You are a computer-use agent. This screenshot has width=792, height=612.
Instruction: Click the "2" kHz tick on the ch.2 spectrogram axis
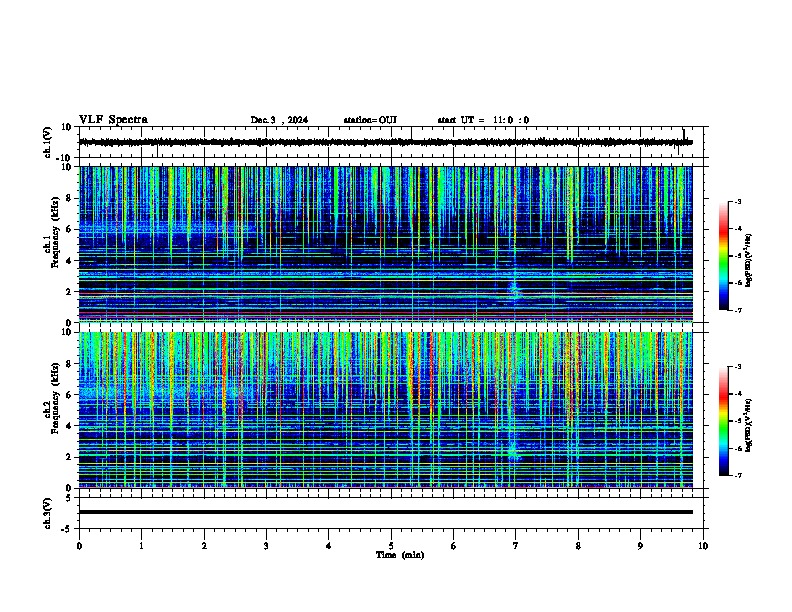[x=70, y=457]
